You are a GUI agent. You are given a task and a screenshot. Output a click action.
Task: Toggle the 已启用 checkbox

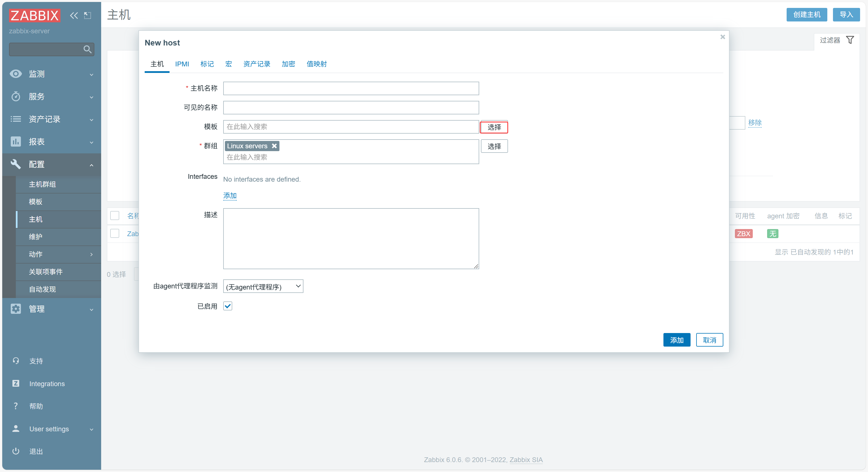pos(228,306)
